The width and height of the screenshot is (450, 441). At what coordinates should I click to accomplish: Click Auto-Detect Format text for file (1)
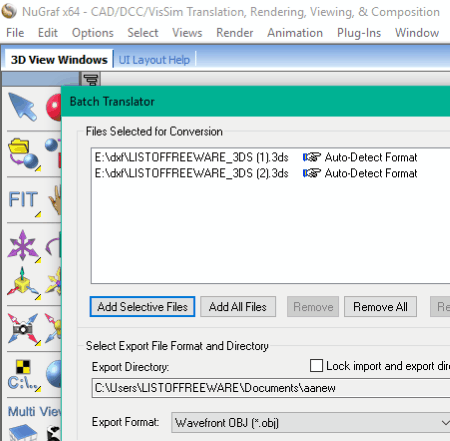pos(371,157)
